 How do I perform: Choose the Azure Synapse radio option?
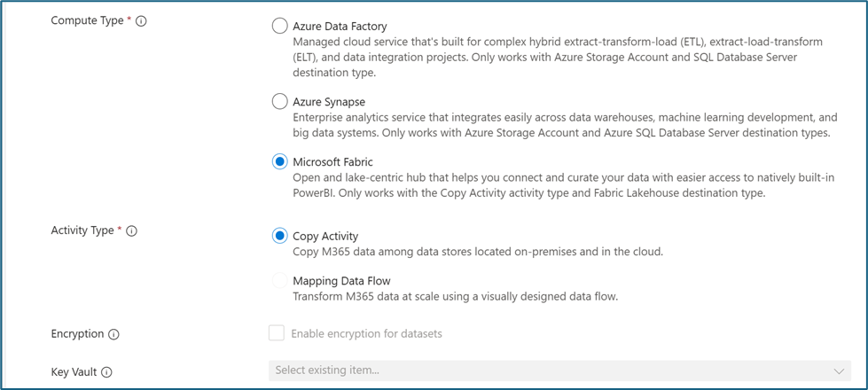click(x=279, y=102)
